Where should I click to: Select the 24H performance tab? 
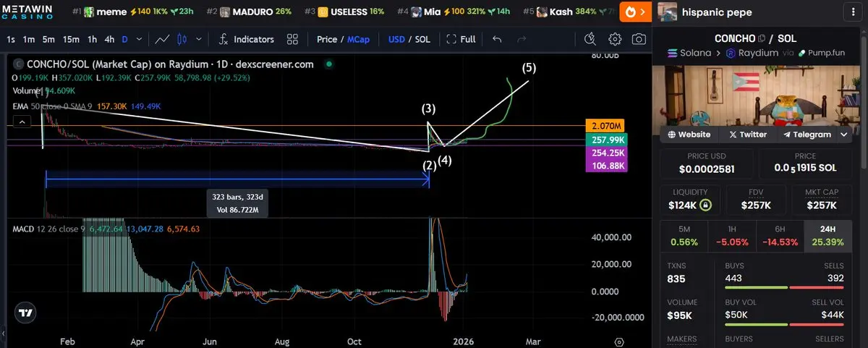(827, 236)
